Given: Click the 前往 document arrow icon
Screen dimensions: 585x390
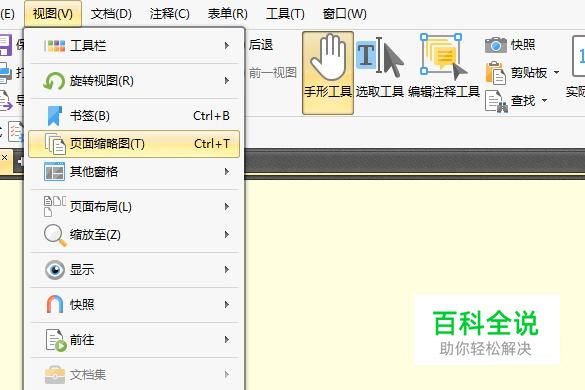Looking at the screenshot, I should (x=56, y=340).
